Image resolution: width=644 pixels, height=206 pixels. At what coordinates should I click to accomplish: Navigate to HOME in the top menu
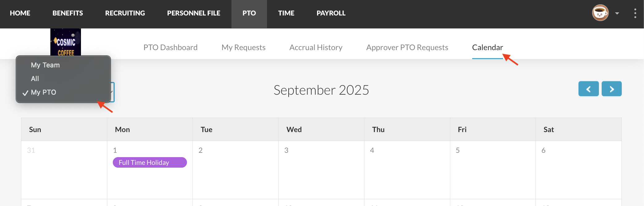click(20, 13)
